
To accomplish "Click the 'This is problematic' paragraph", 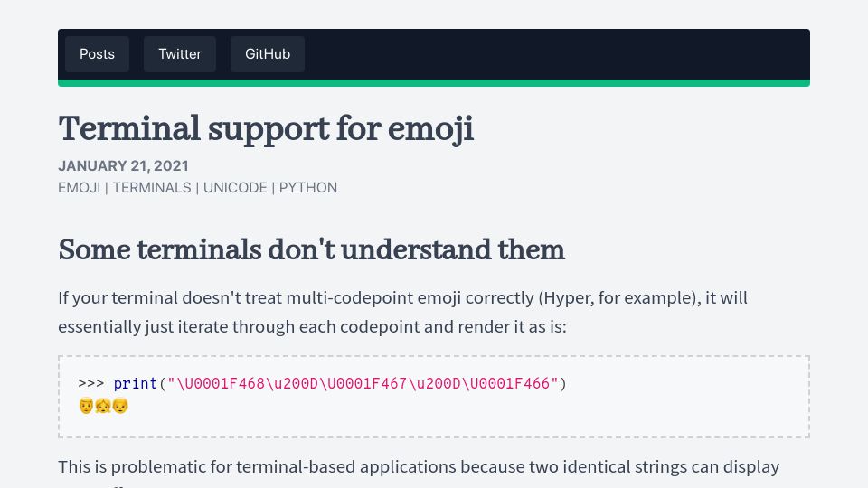I will coord(419,472).
